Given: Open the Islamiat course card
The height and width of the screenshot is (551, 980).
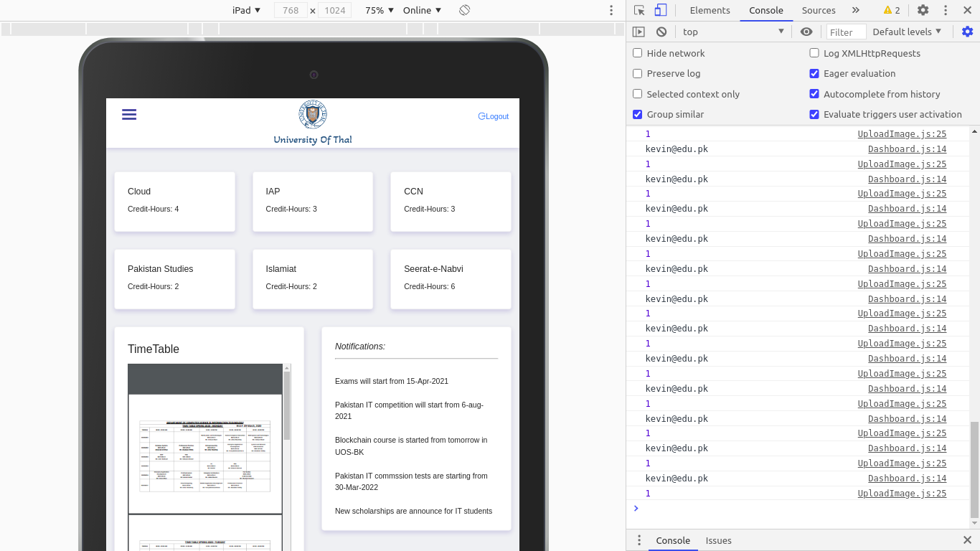Looking at the screenshot, I should (313, 279).
